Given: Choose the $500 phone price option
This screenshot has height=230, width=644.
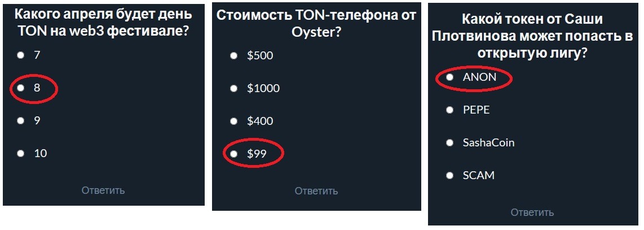Looking at the screenshot, I should pos(233,56).
